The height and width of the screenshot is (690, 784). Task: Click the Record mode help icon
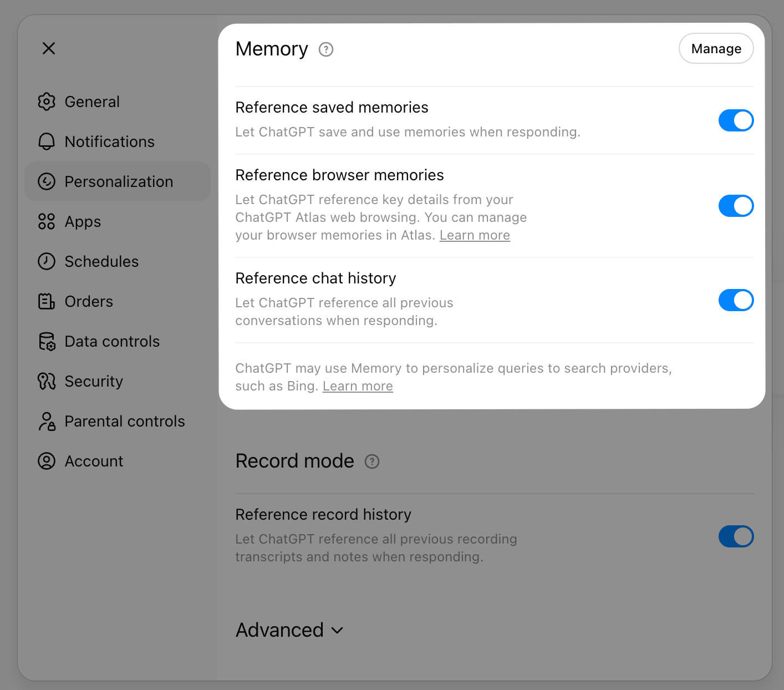pyautogui.click(x=372, y=461)
